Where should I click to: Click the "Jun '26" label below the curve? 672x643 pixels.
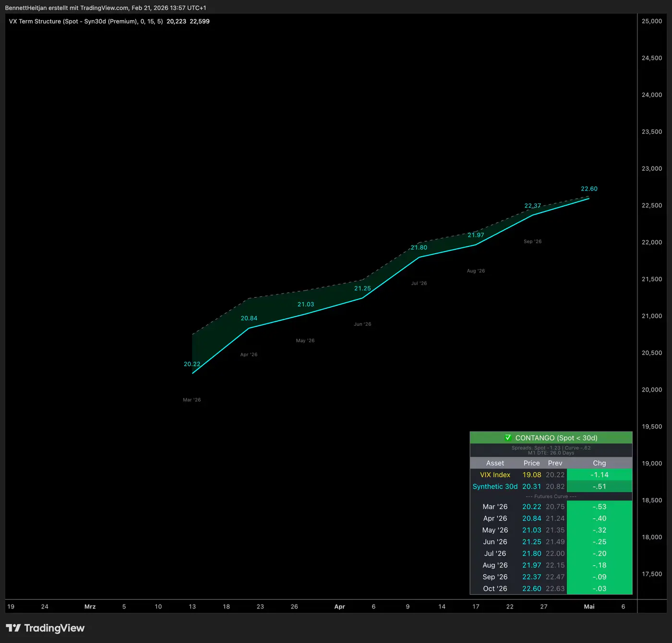click(x=362, y=324)
